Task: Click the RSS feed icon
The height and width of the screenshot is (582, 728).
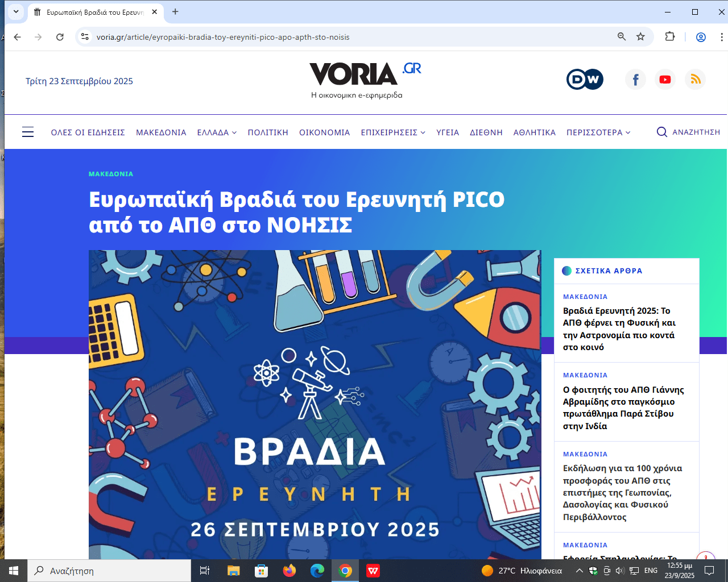Action: pyautogui.click(x=695, y=80)
